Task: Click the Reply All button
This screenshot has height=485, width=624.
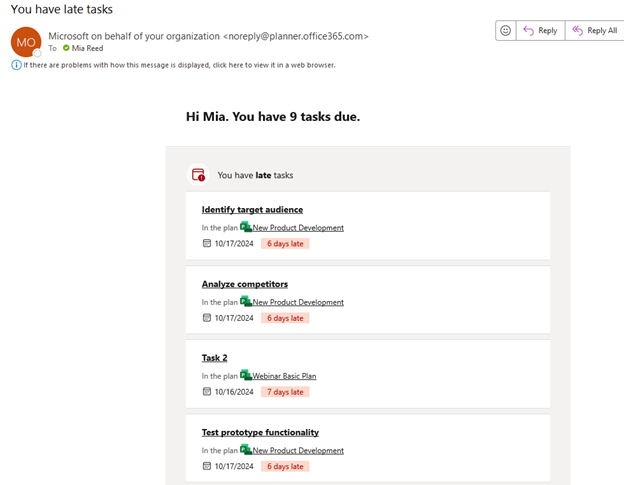Action: click(x=594, y=31)
